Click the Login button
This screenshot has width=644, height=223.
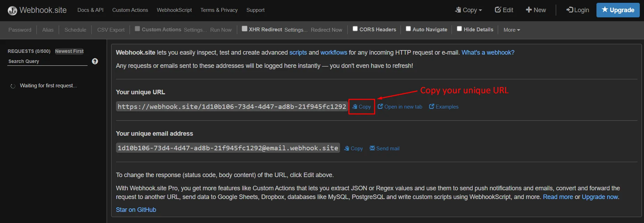578,10
